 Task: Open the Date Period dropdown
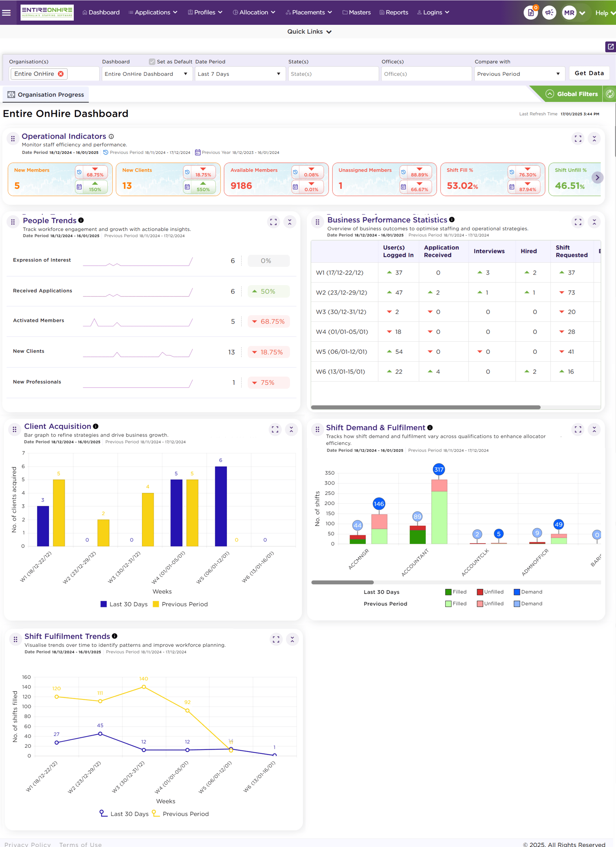[x=239, y=74]
